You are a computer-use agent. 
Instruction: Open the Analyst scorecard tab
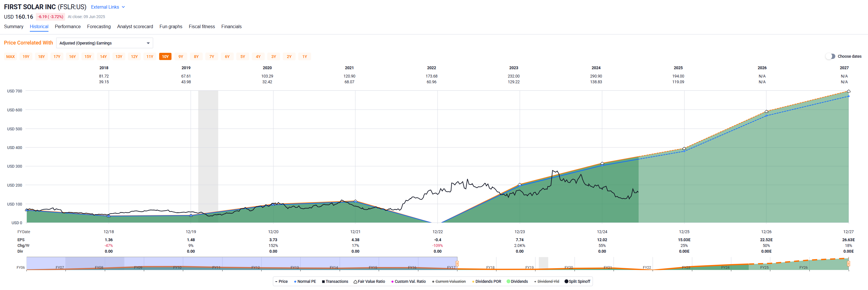click(135, 27)
